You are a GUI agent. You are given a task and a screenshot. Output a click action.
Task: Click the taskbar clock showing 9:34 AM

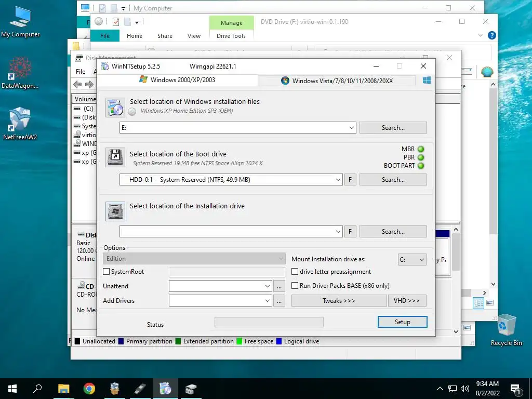487,389
